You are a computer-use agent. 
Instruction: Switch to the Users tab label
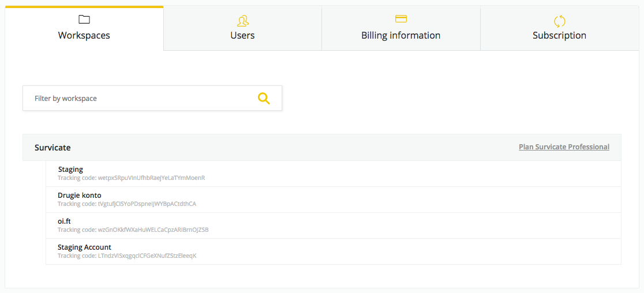point(243,35)
